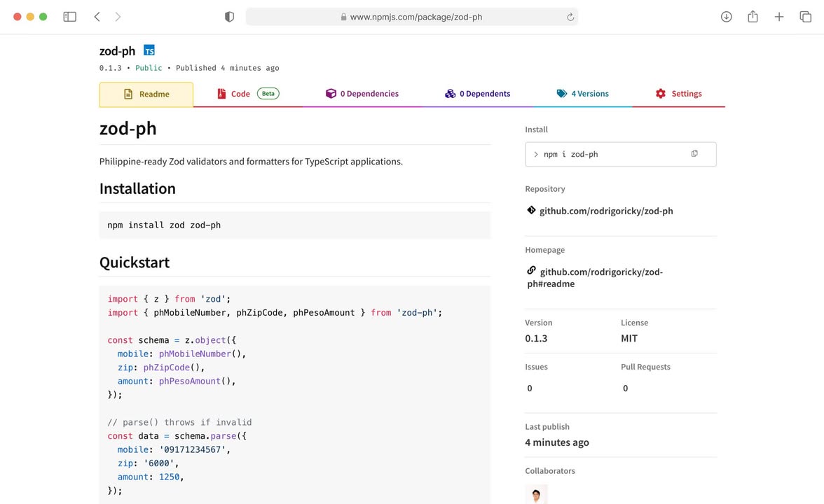Open a new tab with the plus icon
The image size is (824, 504).
tap(779, 17)
